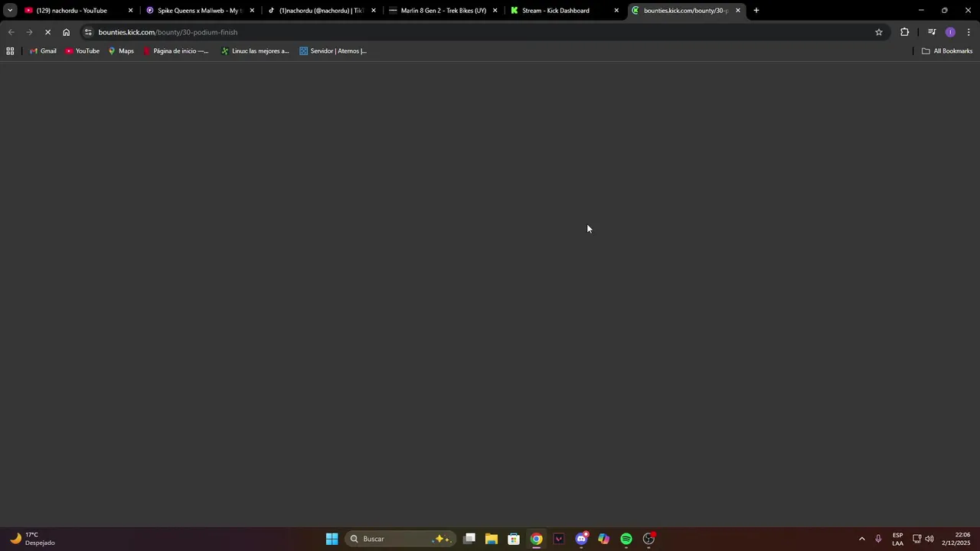Open a new tab with the plus button
Viewport: 980px width, 551px height.
(756, 11)
